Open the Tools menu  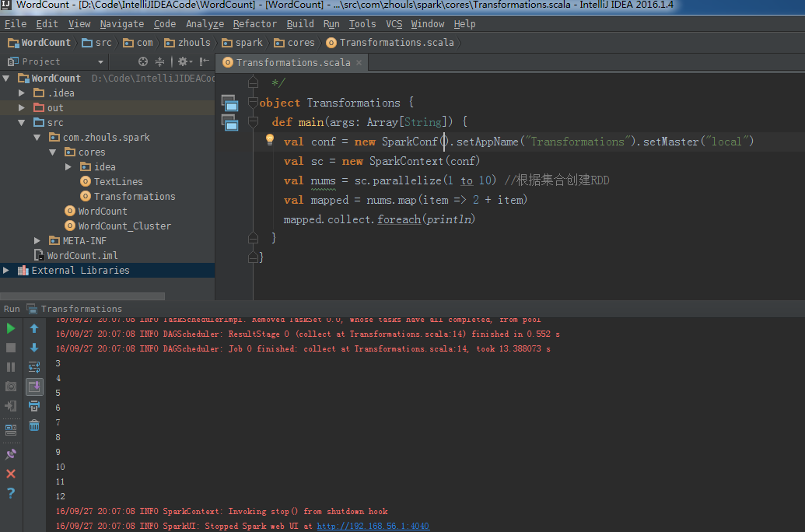[x=362, y=24]
